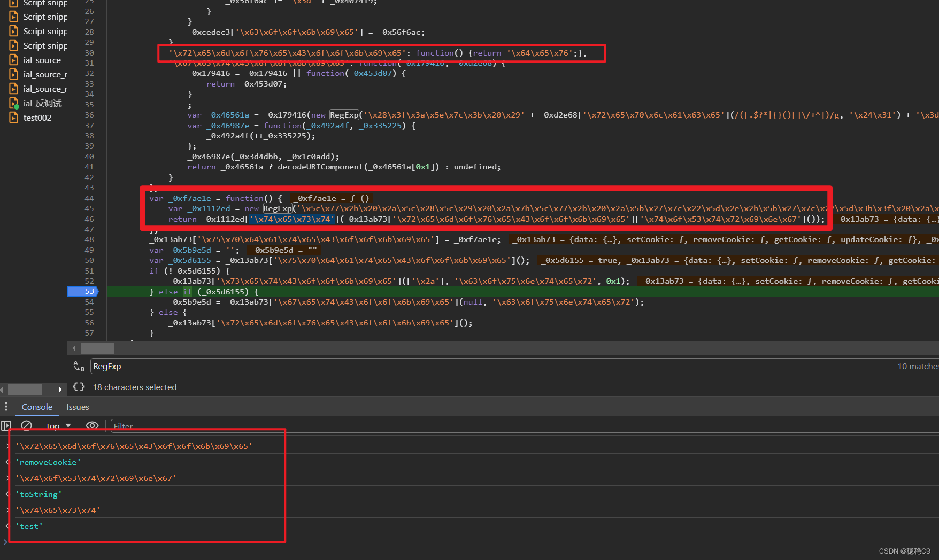Toggle the console sidebar panel icon
The width and height of the screenshot is (939, 560).
click(6, 426)
